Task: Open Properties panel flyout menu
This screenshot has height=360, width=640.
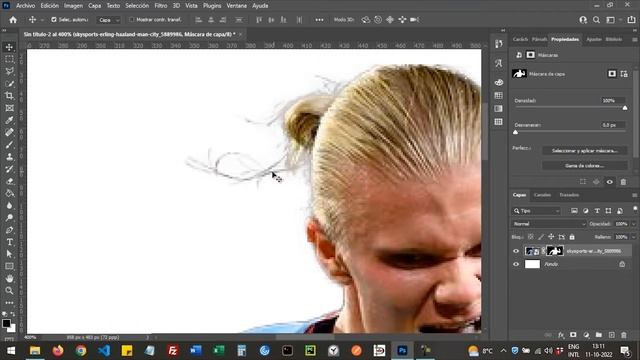Action: click(635, 40)
